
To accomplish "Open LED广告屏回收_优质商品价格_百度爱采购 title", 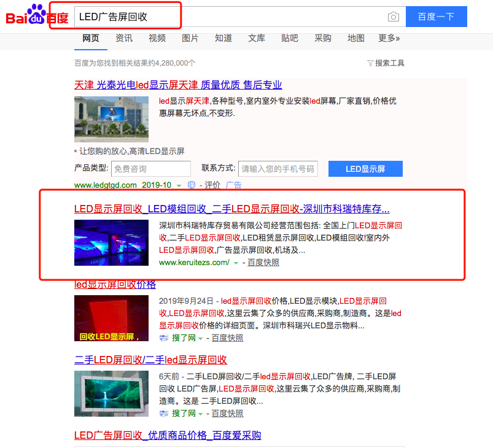I will [168, 436].
